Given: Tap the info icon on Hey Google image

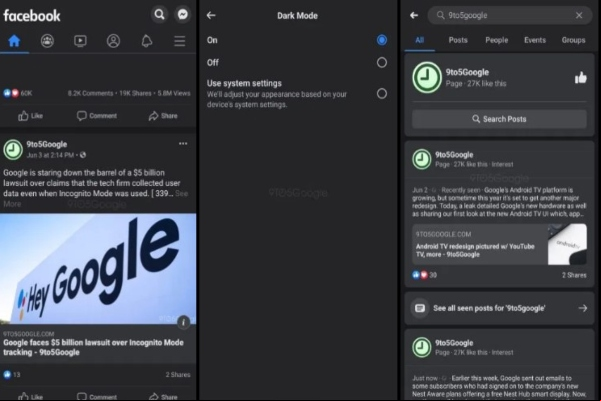Looking at the screenshot, I should (x=183, y=322).
